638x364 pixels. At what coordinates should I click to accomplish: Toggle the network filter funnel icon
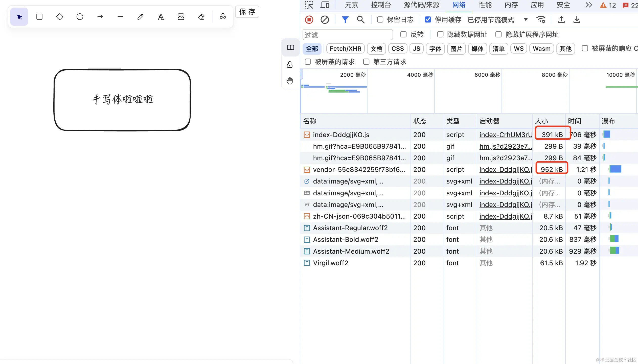pyautogui.click(x=345, y=20)
